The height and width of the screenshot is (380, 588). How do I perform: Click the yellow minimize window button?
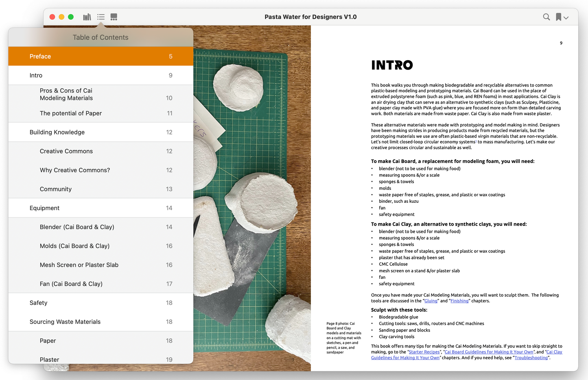[61, 17]
